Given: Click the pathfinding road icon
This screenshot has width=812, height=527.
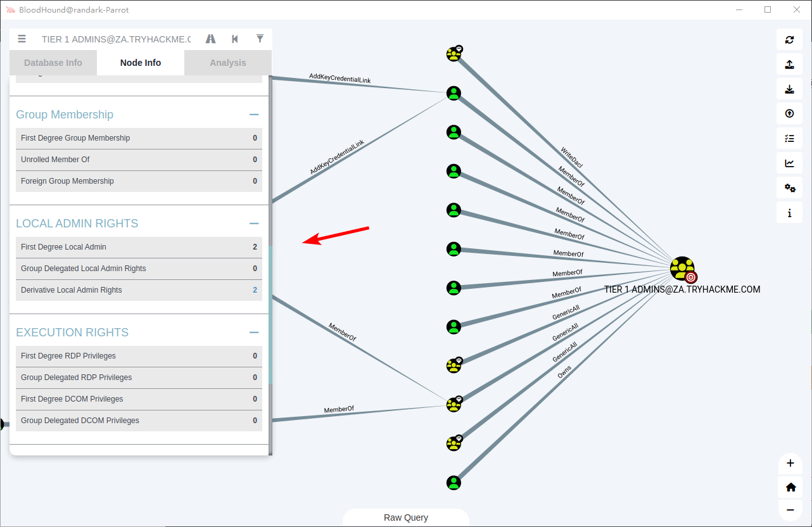Looking at the screenshot, I should click(x=211, y=39).
